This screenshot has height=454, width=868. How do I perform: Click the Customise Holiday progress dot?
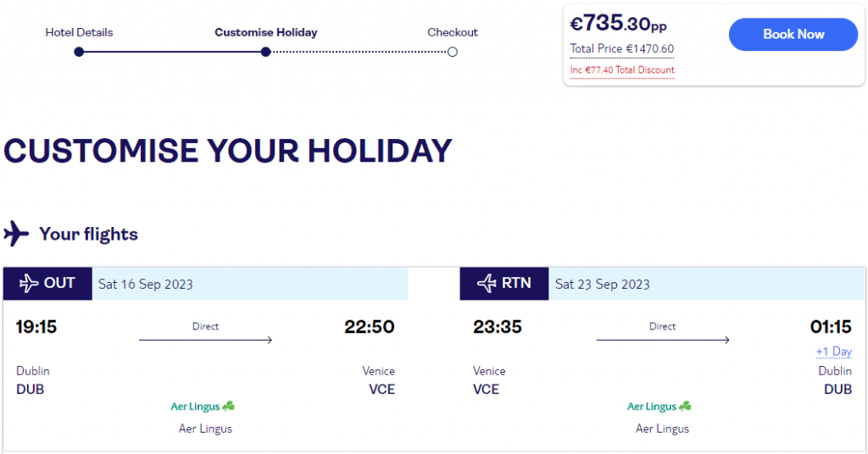pos(265,52)
